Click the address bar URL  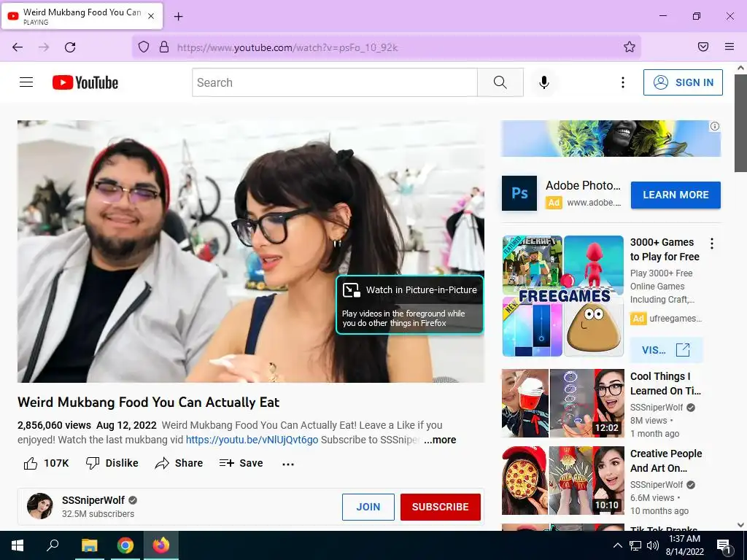[x=287, y=47]
